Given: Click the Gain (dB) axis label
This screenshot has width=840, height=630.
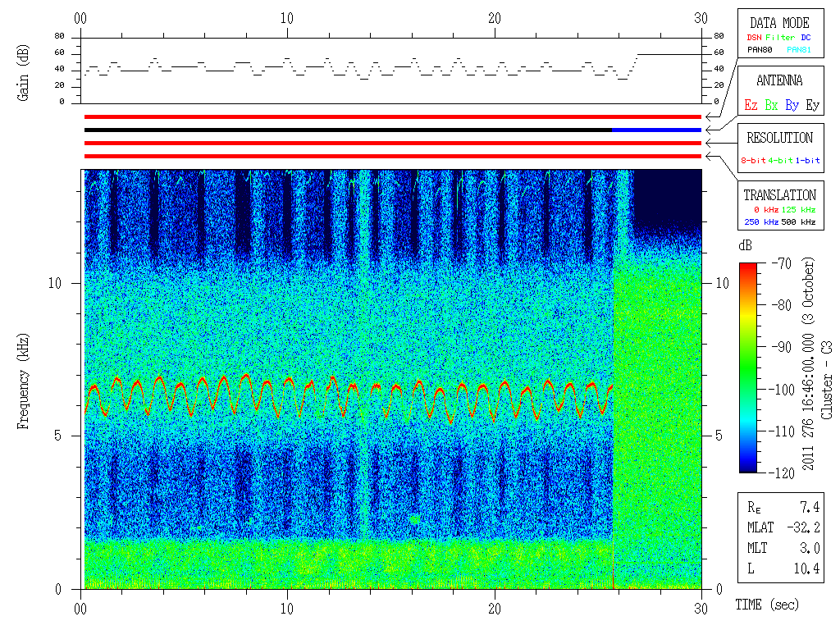Looking at the screenshot, I should (x=23, y=73).
